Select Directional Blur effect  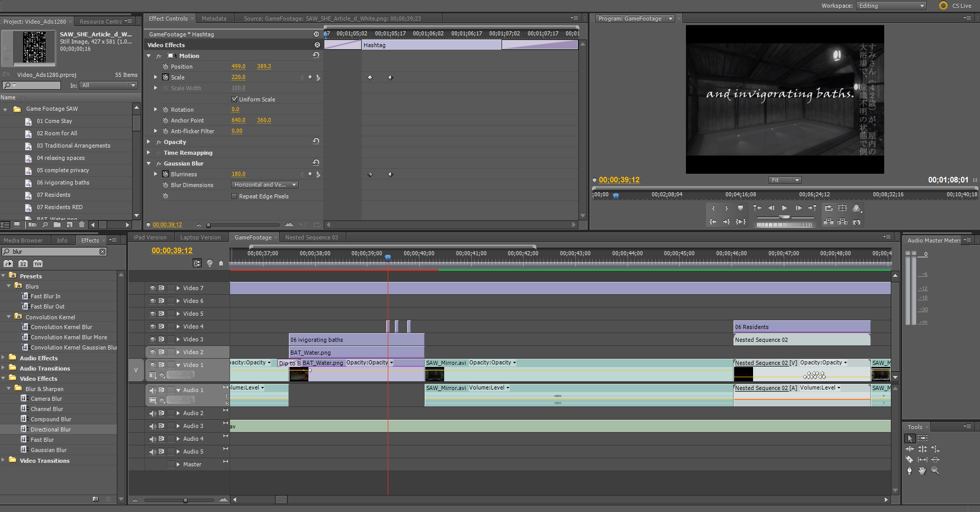click(x=51, y=429)
